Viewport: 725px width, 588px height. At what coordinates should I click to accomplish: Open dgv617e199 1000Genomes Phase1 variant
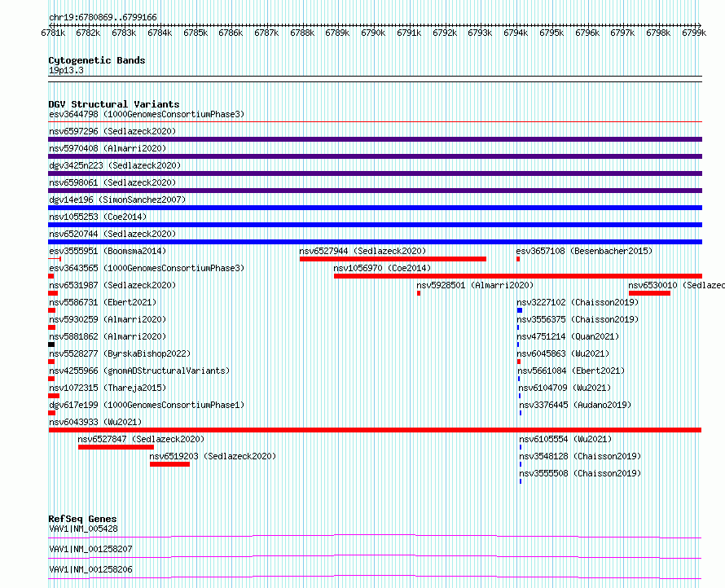coord(147,405)
